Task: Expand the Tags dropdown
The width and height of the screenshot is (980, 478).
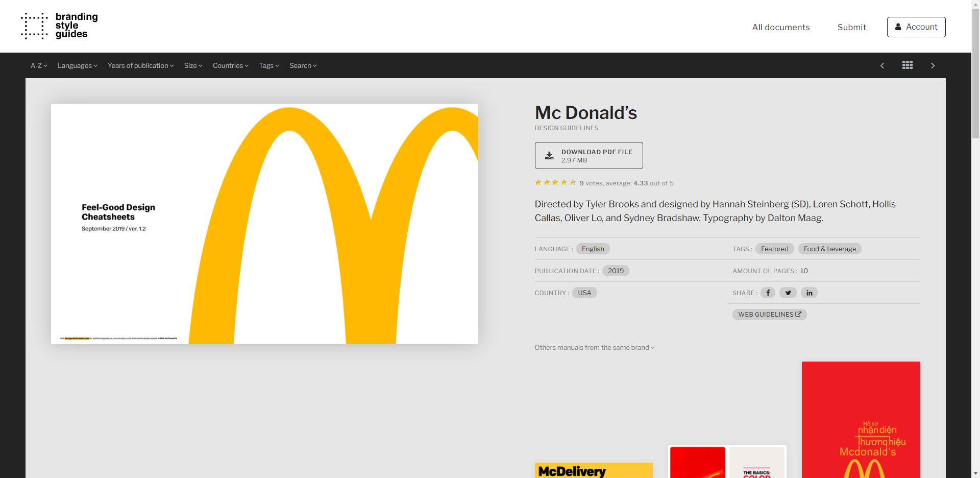Action: [x=268, y=65]
